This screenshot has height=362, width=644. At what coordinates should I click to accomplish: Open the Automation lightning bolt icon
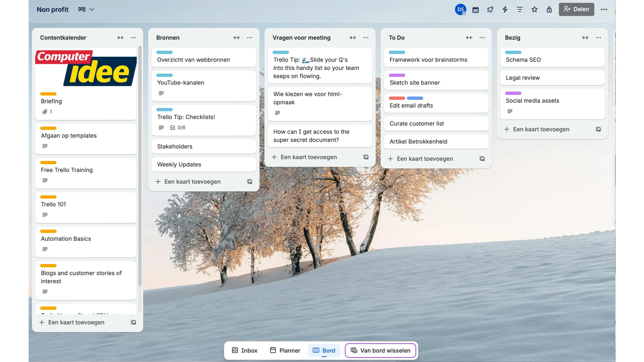point(505,9)
